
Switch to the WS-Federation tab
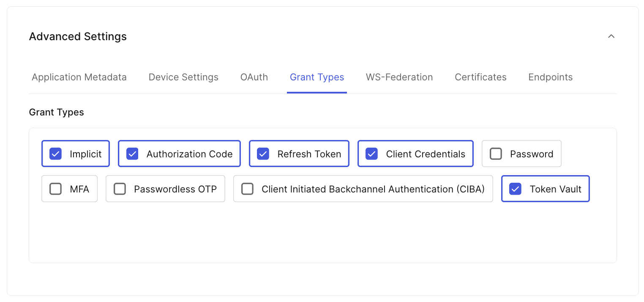click(399, 77)
